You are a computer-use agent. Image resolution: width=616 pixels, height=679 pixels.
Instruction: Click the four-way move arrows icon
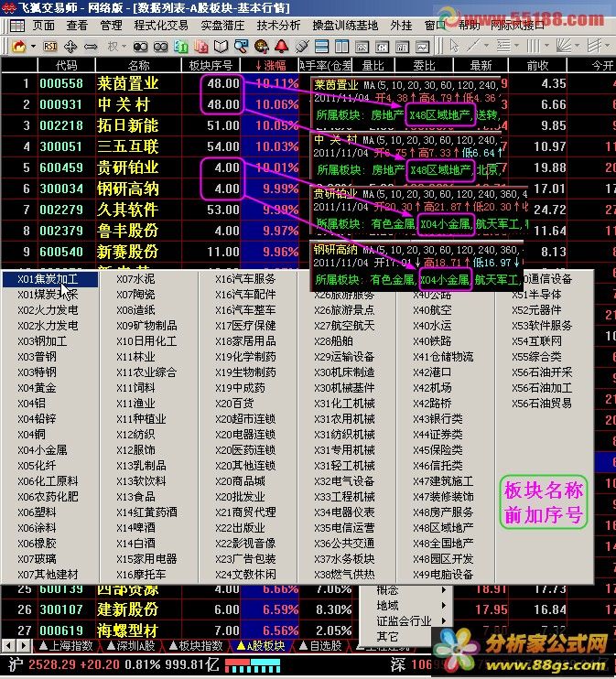[70, 47]
